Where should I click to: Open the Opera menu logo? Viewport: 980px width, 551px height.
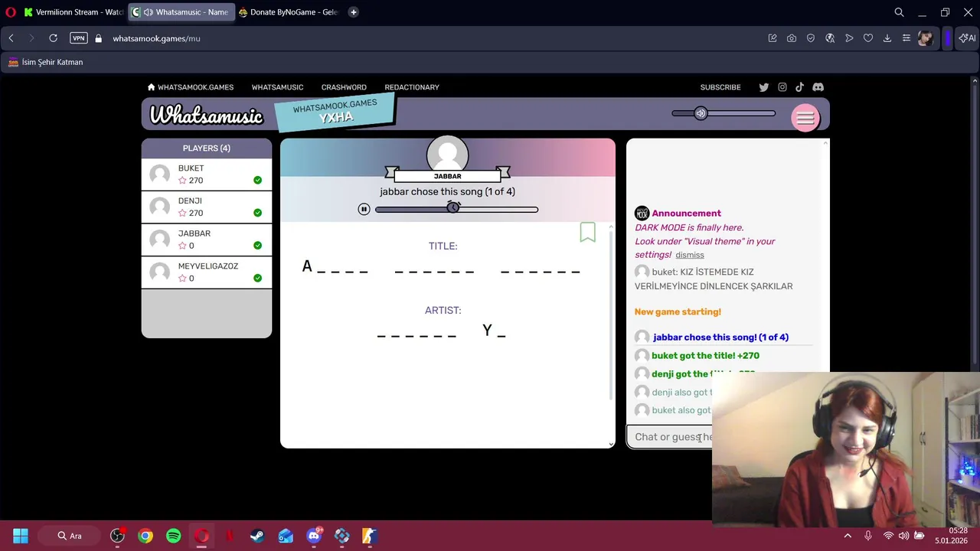[x=11, y=12]
